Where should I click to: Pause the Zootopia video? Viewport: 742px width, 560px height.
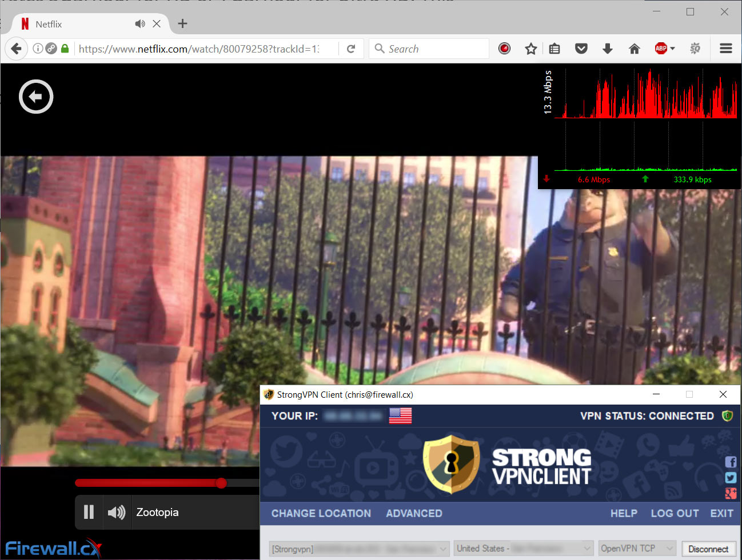[89, 512]
